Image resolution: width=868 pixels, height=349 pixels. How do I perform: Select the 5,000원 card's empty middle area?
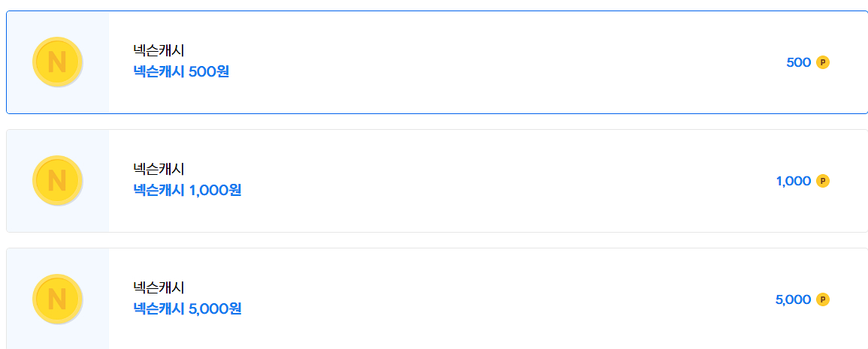tap(498, 299)
